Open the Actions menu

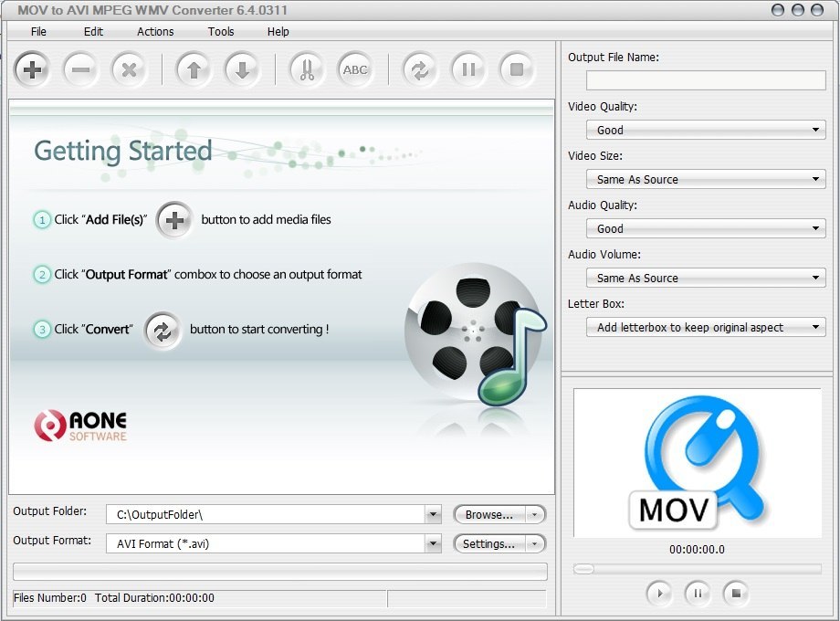[154, 31]
